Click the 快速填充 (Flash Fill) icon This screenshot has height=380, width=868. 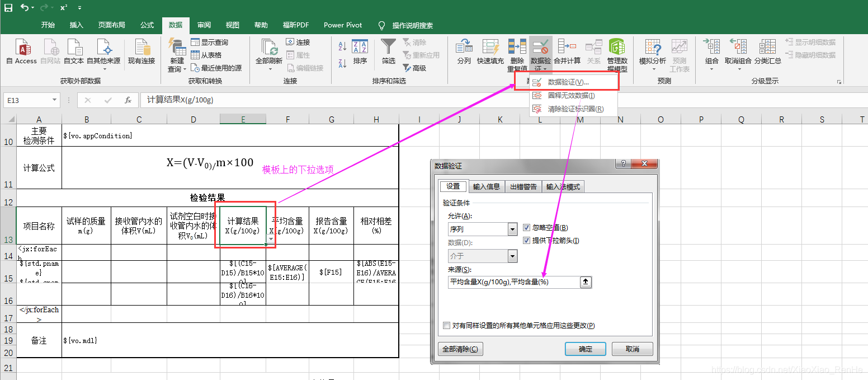(490, 51)
